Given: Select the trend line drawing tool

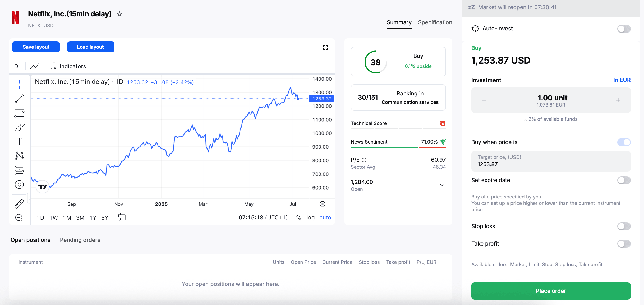Looking at the screenshot, I should (19, 99).
